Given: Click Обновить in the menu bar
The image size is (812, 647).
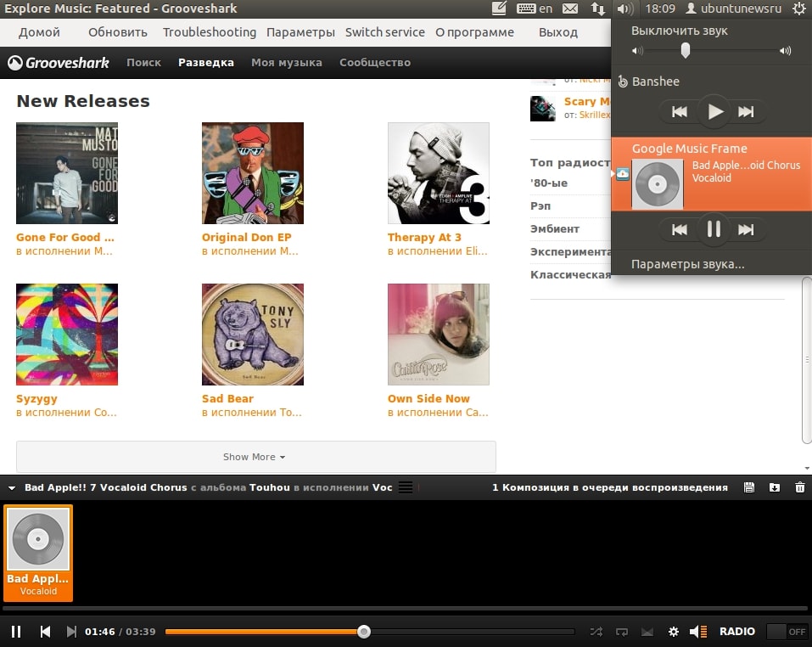Looking at the screenshot, I should click(118, 32).
